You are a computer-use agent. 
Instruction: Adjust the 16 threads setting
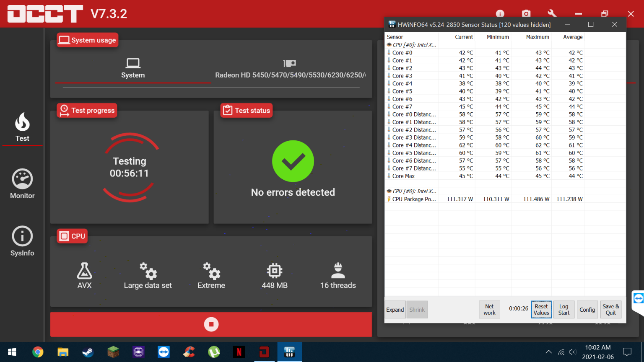(338, 276)
